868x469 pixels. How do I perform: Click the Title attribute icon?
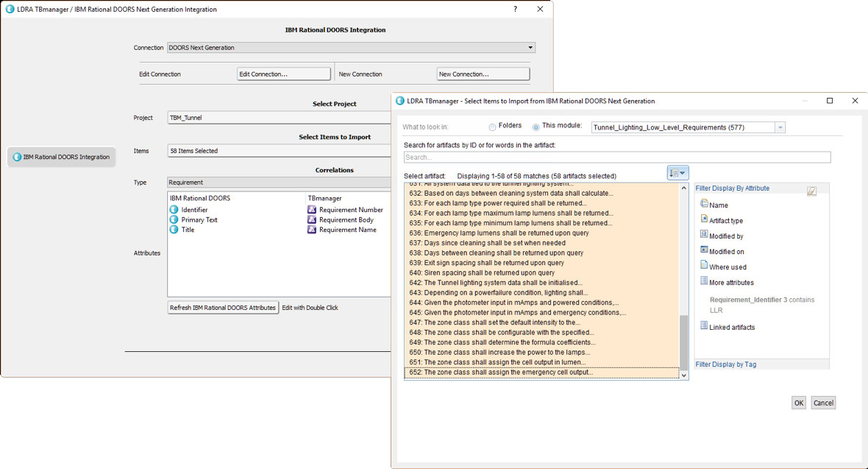click(x=174, y=230)
